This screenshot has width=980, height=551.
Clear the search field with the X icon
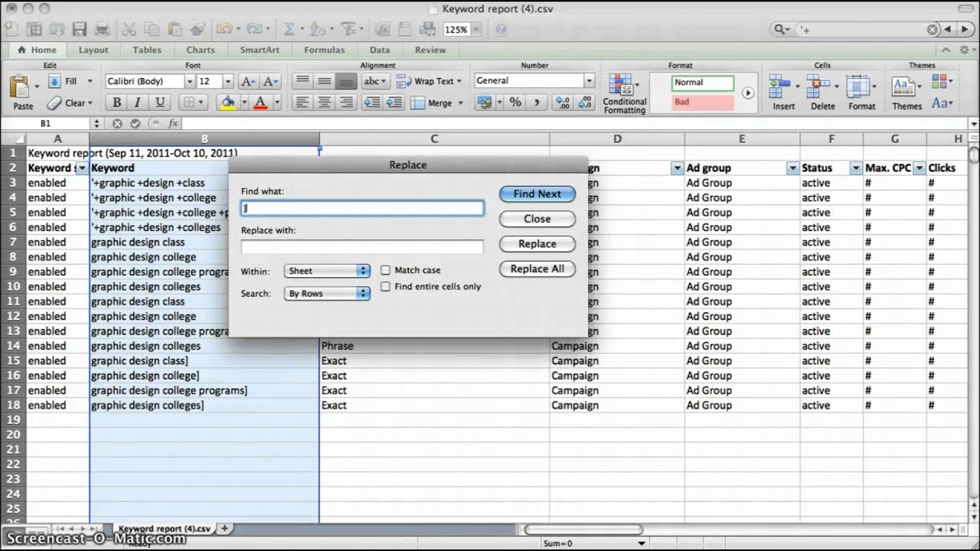933,29
